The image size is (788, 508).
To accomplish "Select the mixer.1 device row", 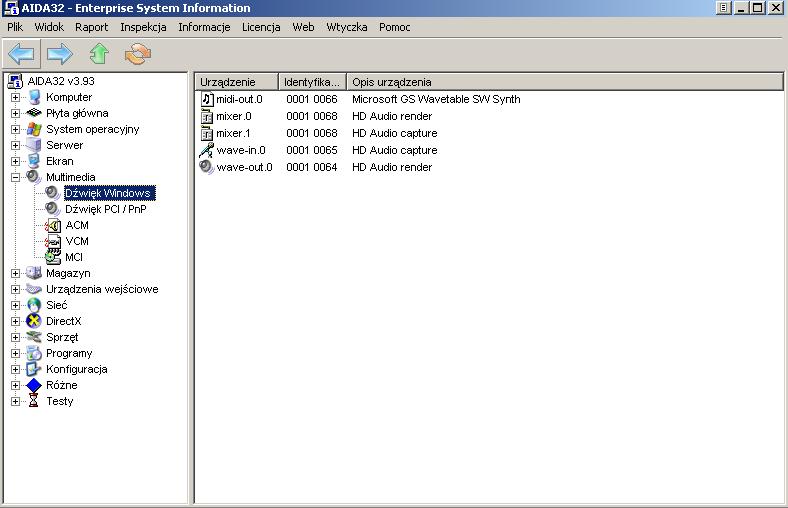I will tap(488, 133).
